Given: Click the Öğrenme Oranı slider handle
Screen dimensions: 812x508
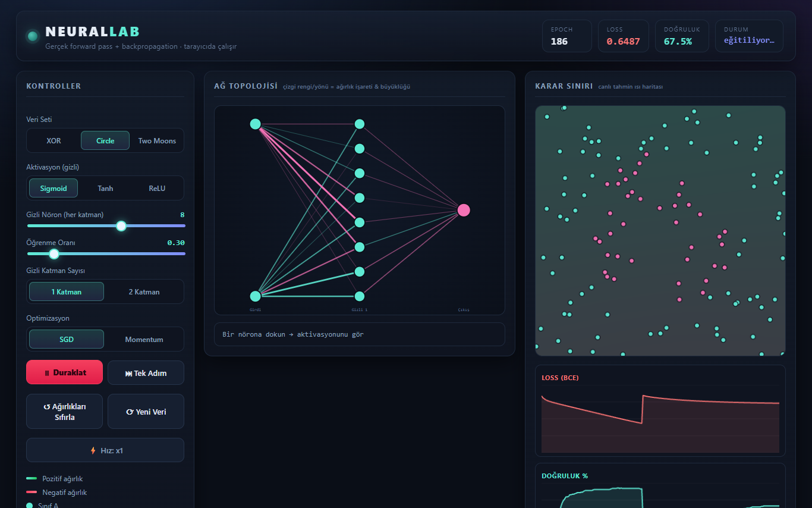Looking at the screenshot, I should (x=54, y=254).
